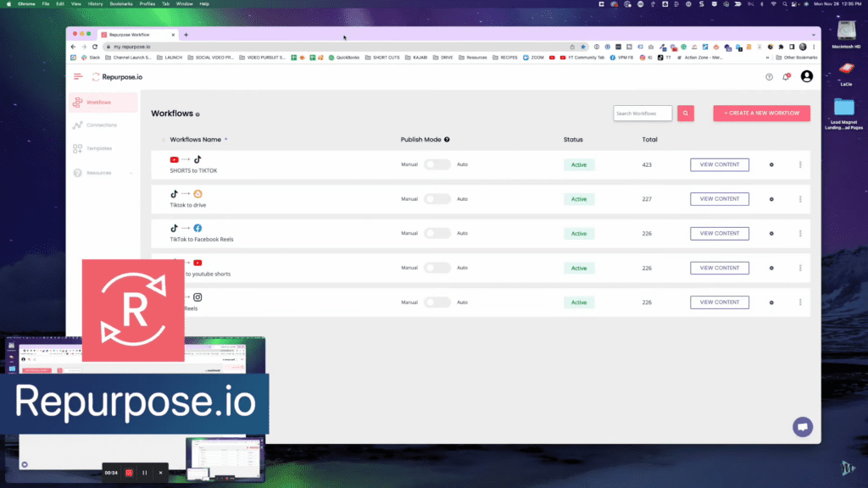Image resolution: width=868 pixels, height=488 pixels.
Task: View content for Tiktok to drive
Action: (x=719, y=199)
